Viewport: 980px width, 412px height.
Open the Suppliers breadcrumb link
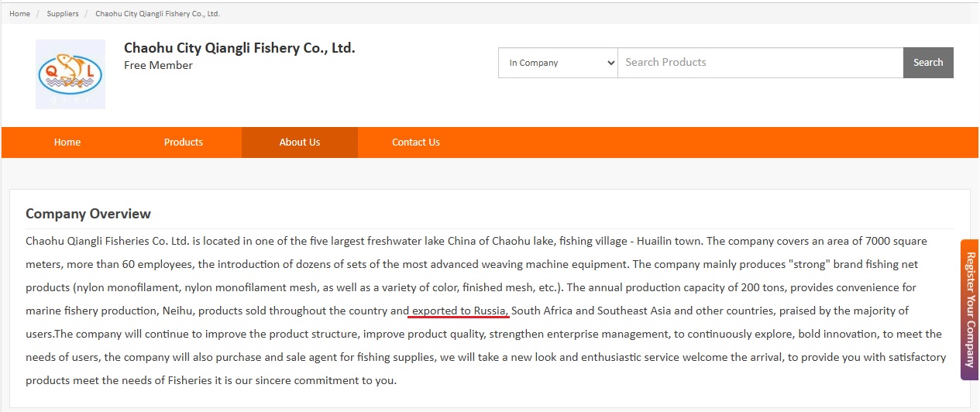63,14
